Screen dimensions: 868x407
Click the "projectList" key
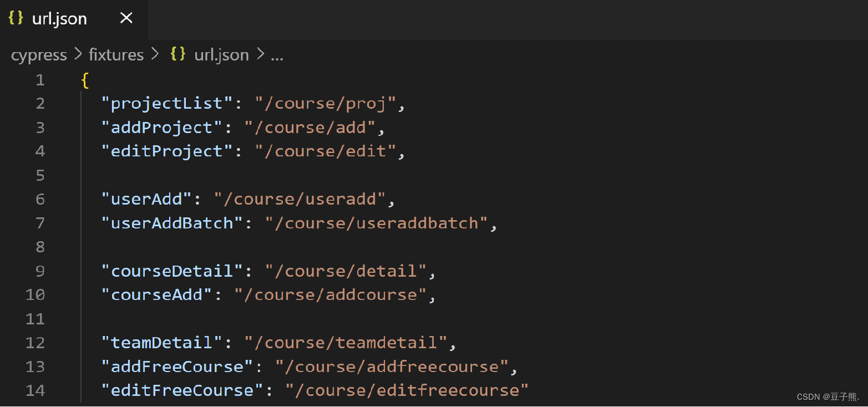point(167,104)
